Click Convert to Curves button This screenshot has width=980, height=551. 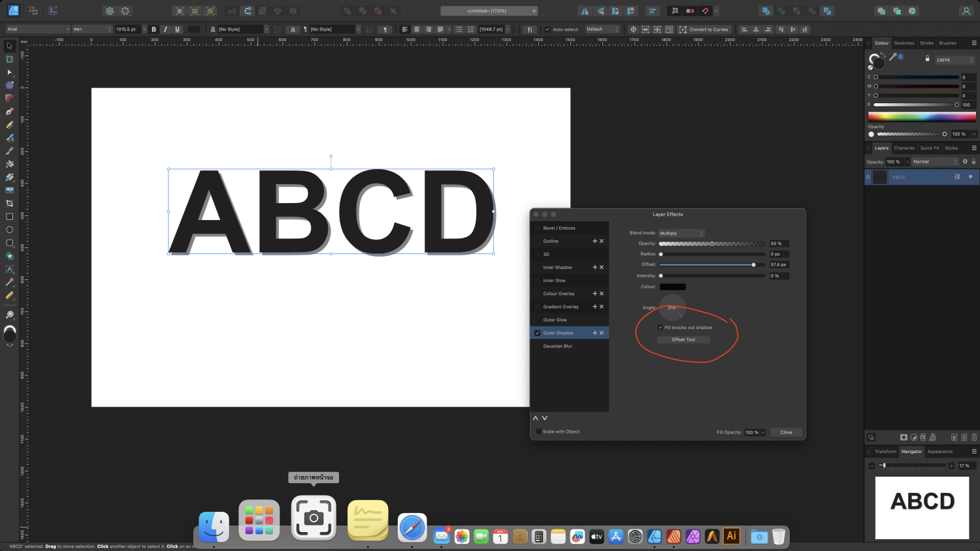click(x=704, y=29)
